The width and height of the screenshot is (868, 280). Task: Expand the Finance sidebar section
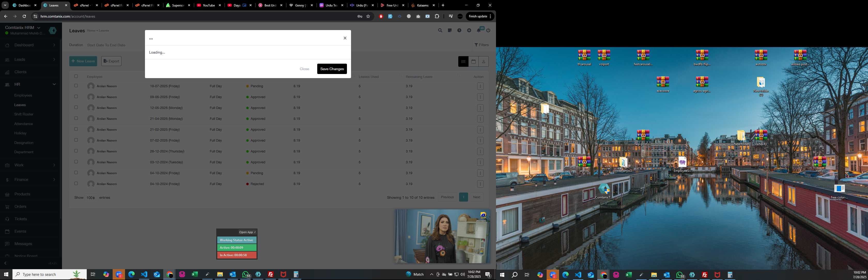31,180
